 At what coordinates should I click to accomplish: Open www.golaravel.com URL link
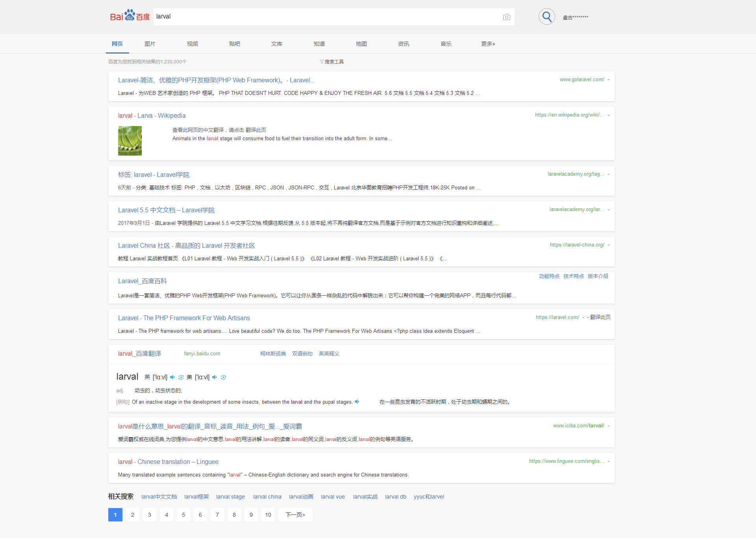(582, 80)
